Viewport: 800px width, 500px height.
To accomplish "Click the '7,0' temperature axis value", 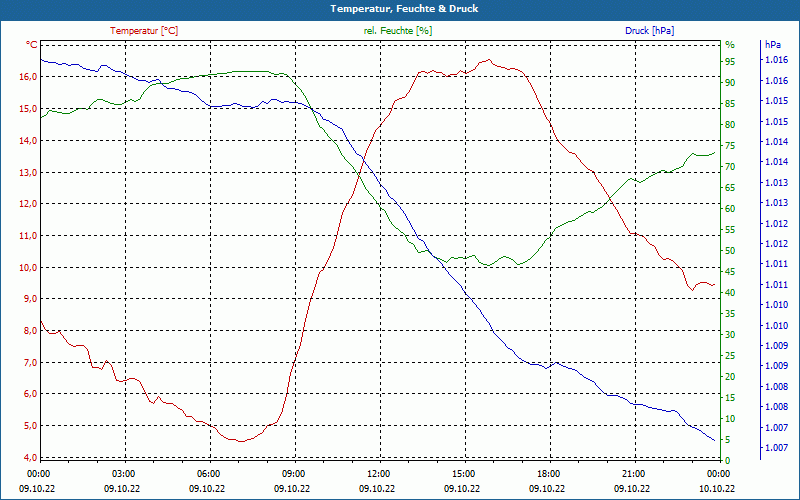I will [31, 363].
